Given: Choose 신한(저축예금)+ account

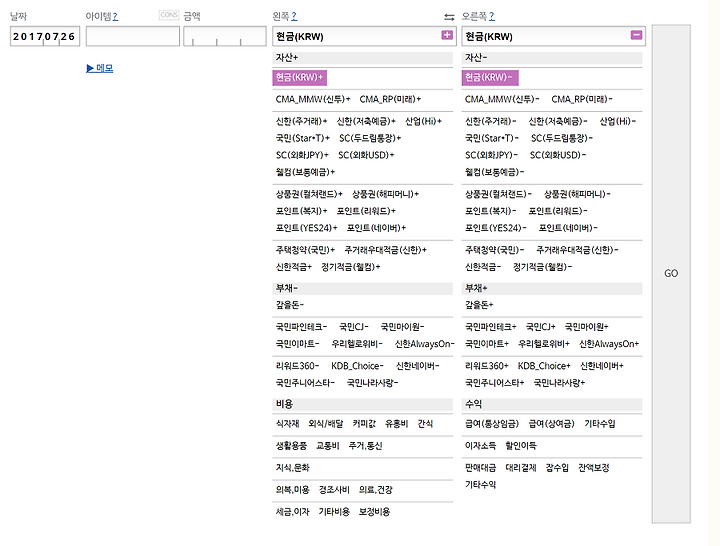Looking at the screenshot, I should (x=366, y=121).
